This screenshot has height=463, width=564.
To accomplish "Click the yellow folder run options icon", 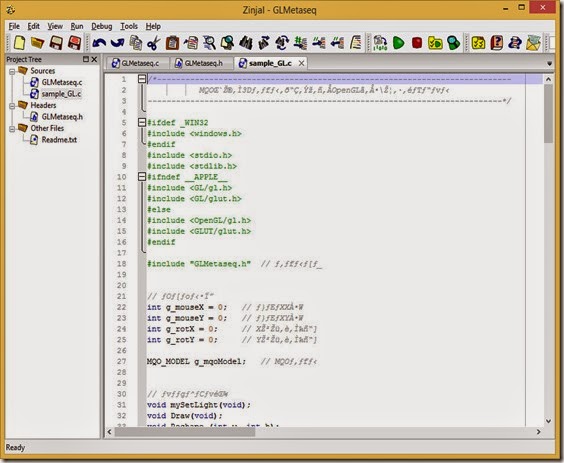I will coord(435,43).
